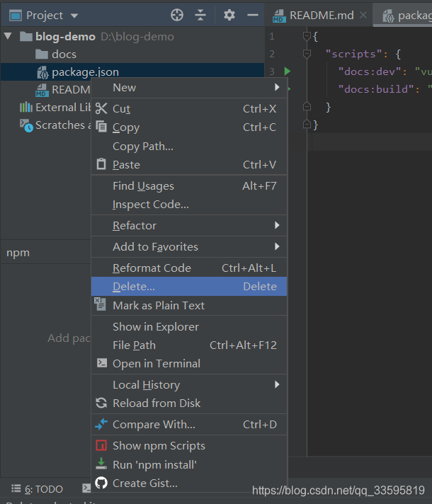Image resolution: width=432 pixels, height=504 pixels.
Task: Open the Project view dropdown arrow
Action: [x=74, y=16]
